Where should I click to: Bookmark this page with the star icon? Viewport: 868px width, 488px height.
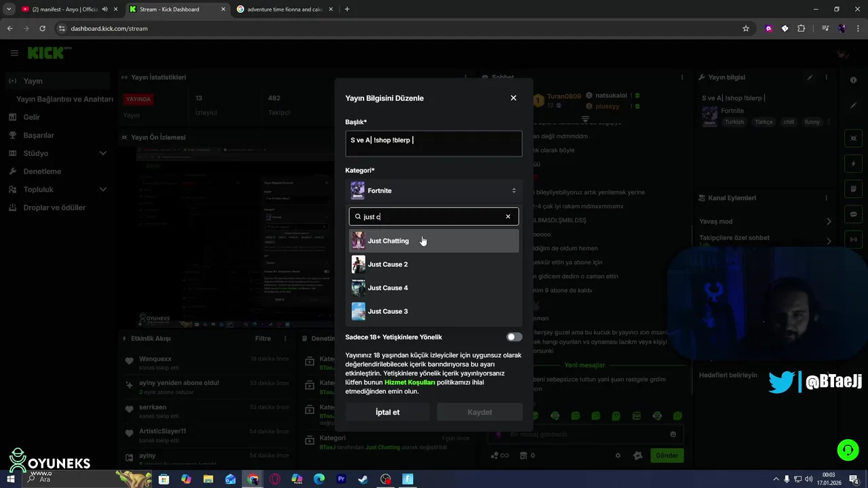tap(746, 28)
